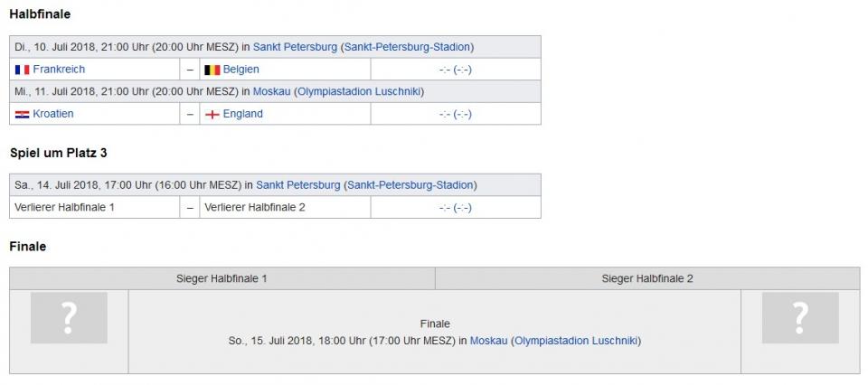Click the right question mark placeholder image
Screen dimensions: 868x385
(x=800, y=317)
